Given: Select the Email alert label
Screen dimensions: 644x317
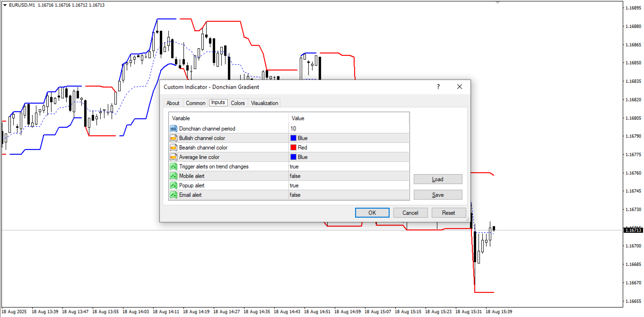Looking at the screenshot, I should 190,195.
